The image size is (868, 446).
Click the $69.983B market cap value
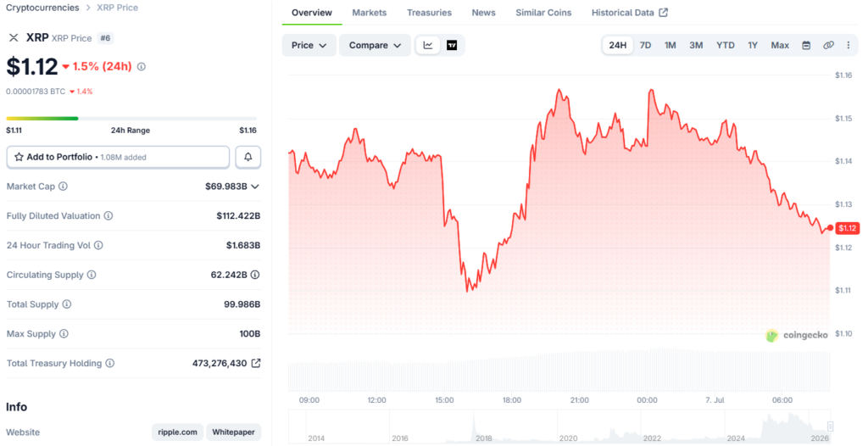pyautogui.click(x=225, y=187)
